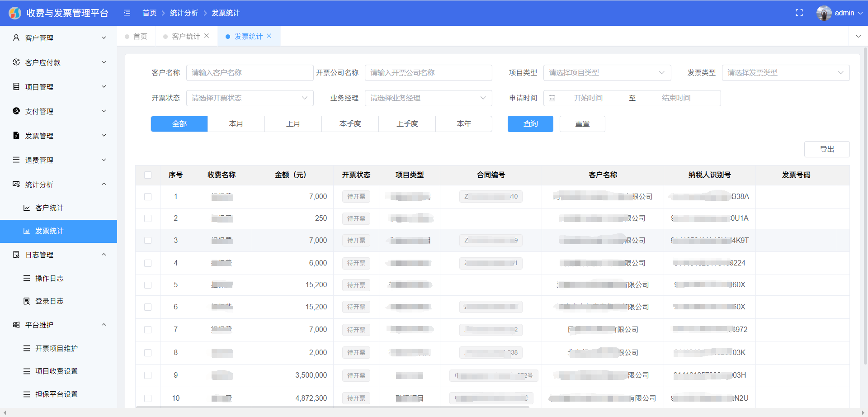This screenshot has width=868, height=417.
Task: Expand the 发票管理 menu chevron
Action: (x=104, y=136)
